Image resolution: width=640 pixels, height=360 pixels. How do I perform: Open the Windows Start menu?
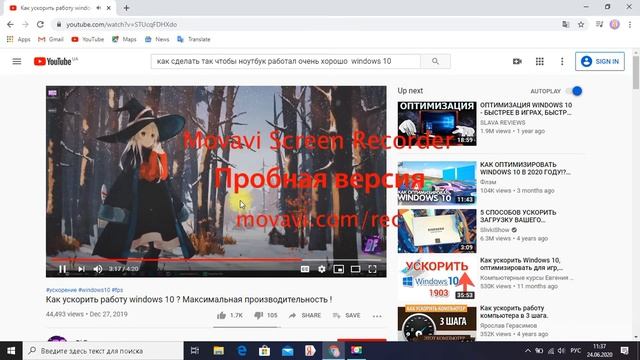click(x=11, y=351)
